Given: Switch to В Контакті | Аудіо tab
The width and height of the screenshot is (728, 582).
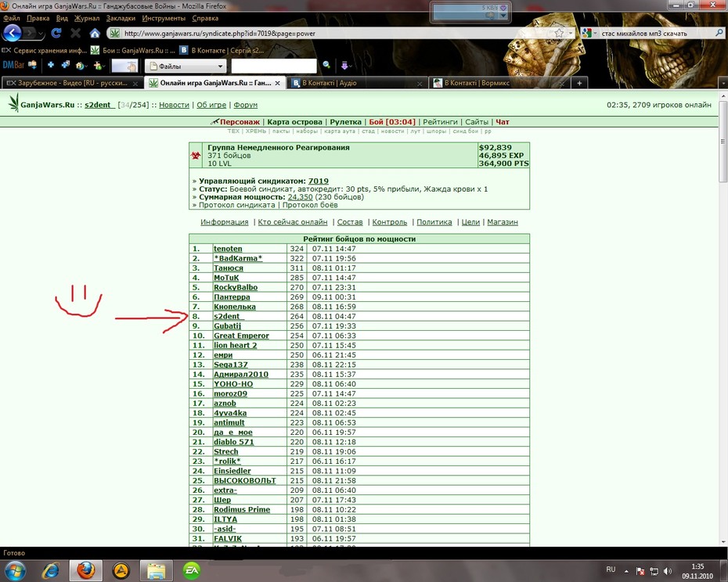Looking at the screenshot, I should pyautogui.click(x=358, y=83).
